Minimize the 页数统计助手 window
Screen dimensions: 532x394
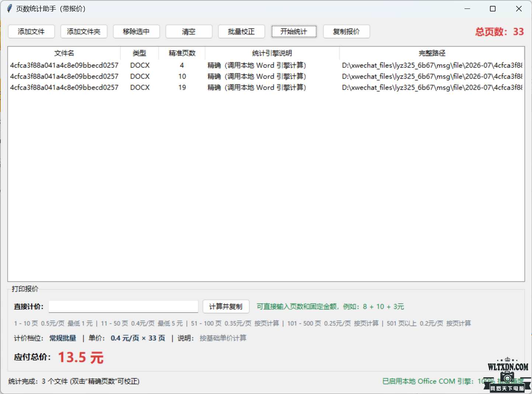[467, 9]
